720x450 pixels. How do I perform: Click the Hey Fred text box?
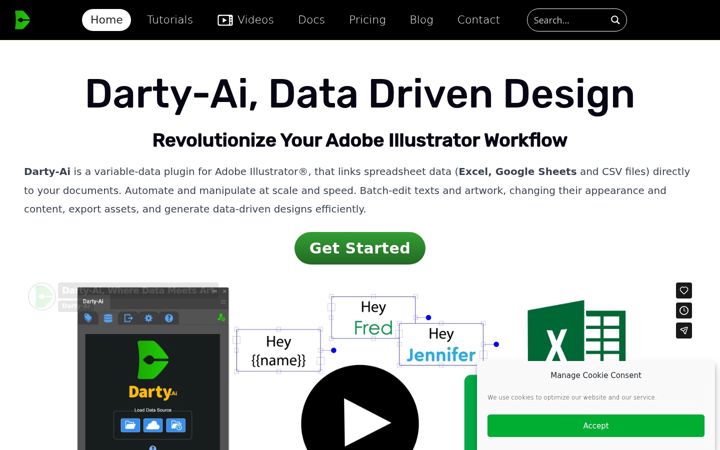[x=373, y=317]
